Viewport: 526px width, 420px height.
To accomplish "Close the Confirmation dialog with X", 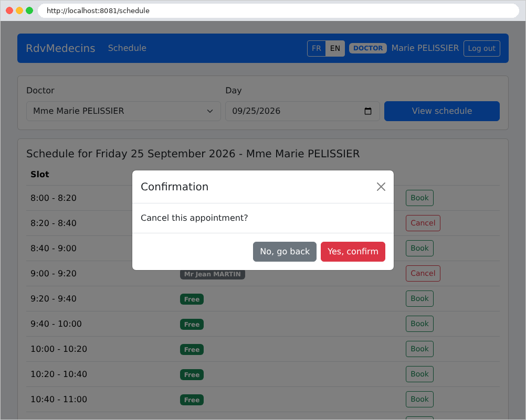I will click(381, 187).
